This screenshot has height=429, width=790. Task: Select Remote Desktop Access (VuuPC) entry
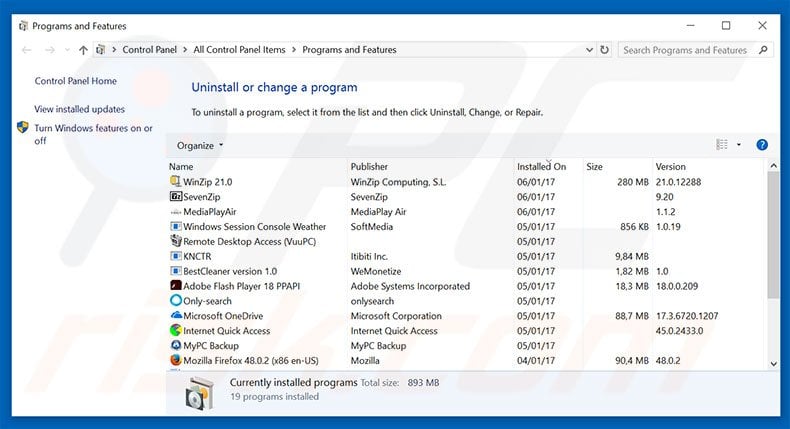[249, 241]
